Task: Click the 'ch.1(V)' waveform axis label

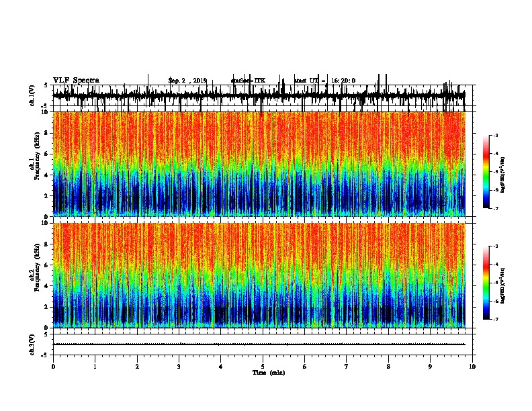Action: (32, 95)
